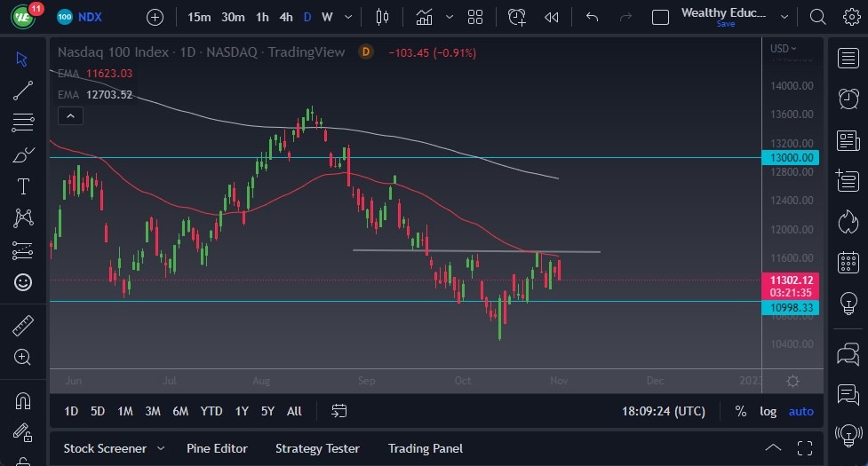Open the Stock Screener tab
868x466 pixels.
tap(105, 448)
